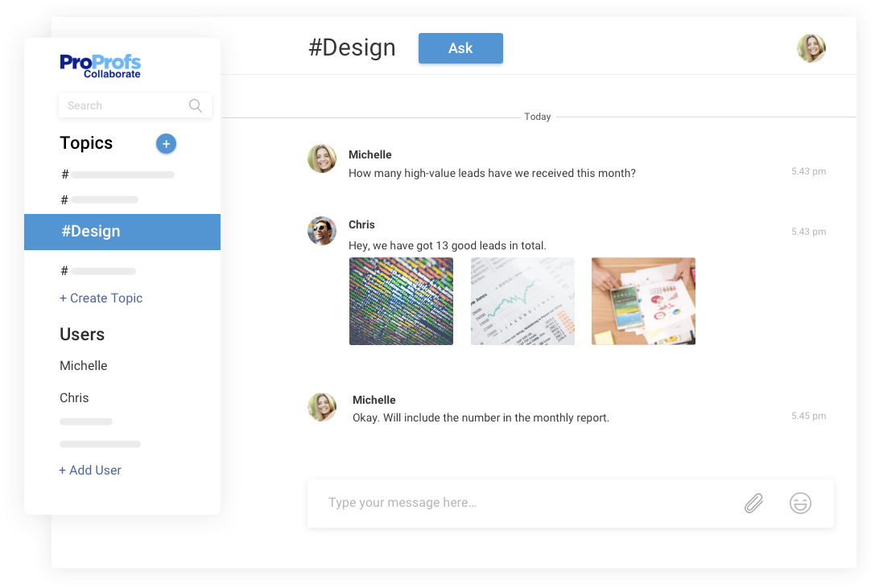
Task: Select Michelle in the Users list
Action: pos(84,366)
